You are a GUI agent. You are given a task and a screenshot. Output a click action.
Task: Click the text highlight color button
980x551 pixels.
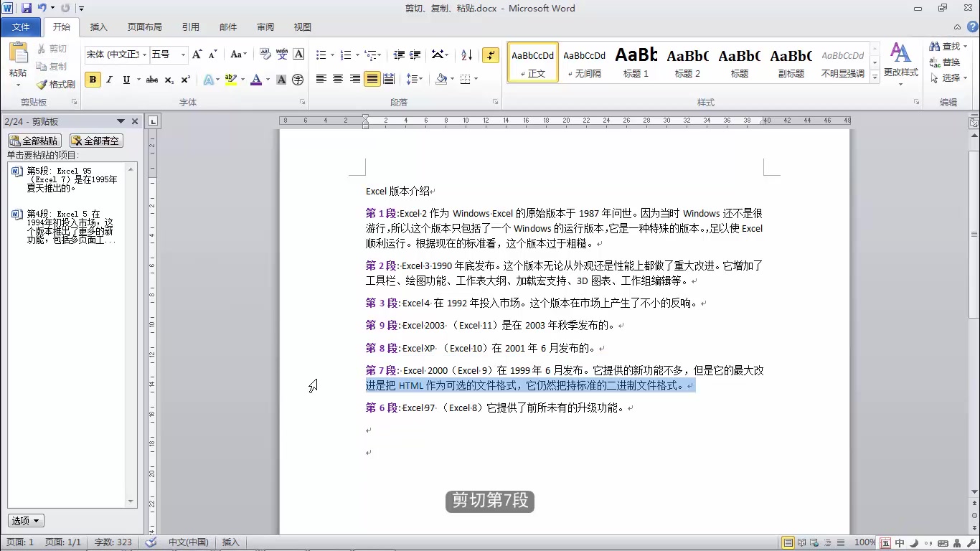click(x=230, y=80)
